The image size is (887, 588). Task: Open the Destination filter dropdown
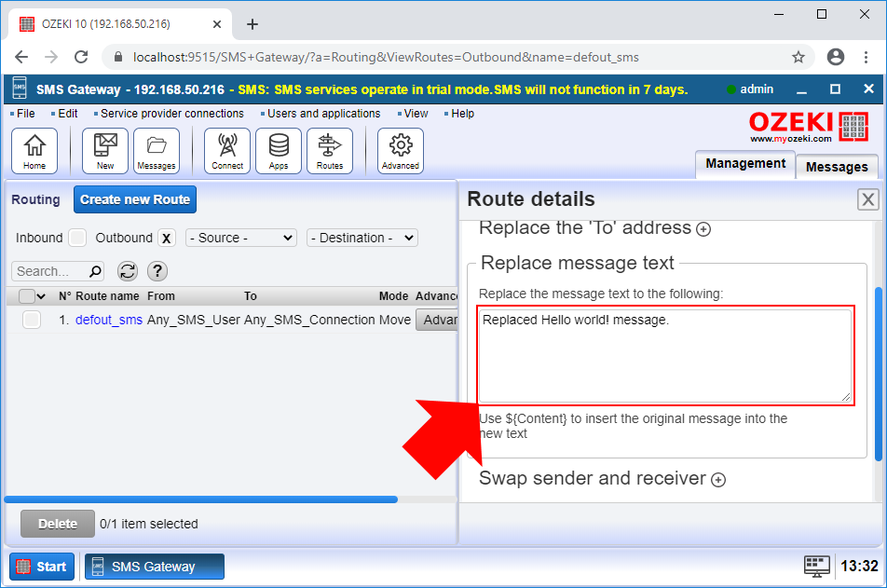[x=362, y=238]
